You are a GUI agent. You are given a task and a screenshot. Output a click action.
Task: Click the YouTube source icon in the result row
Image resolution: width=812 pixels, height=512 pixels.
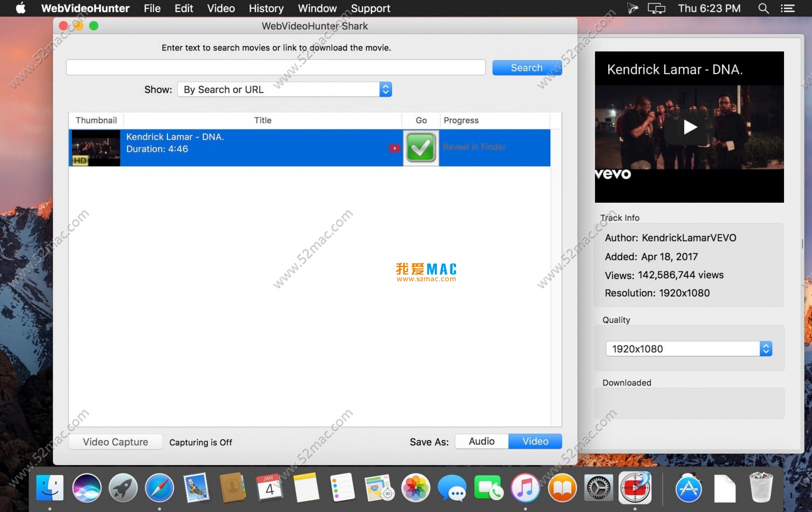pyautogui.click(x=394, y=148)
